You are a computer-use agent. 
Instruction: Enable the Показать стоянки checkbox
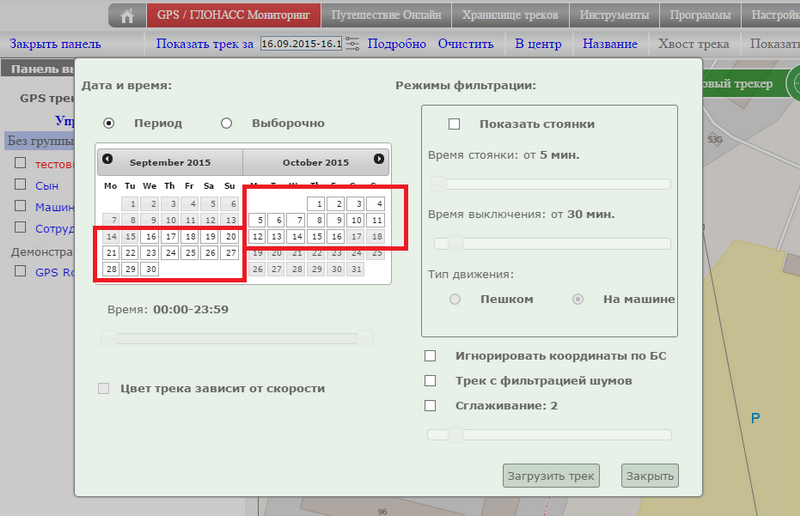[454, 124]
